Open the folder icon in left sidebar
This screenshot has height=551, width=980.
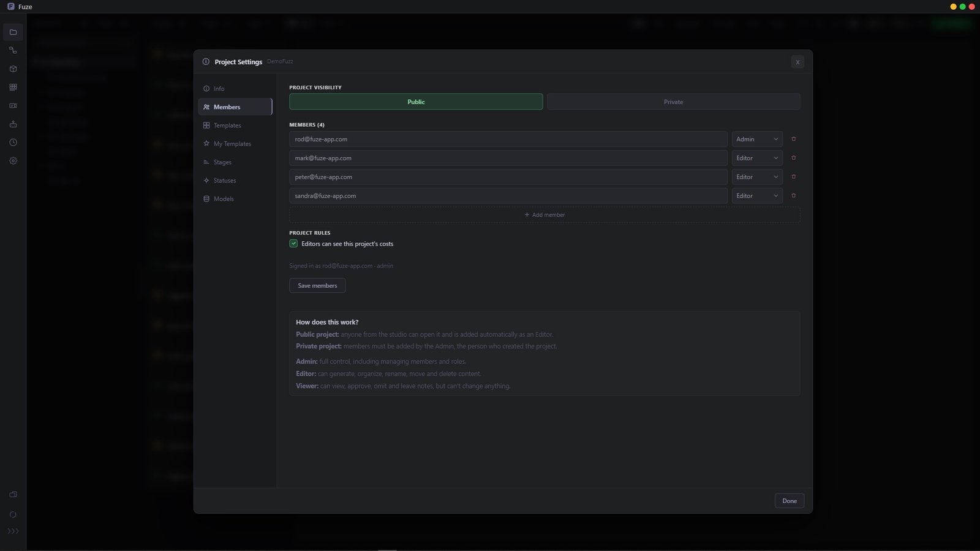(13, 32)
